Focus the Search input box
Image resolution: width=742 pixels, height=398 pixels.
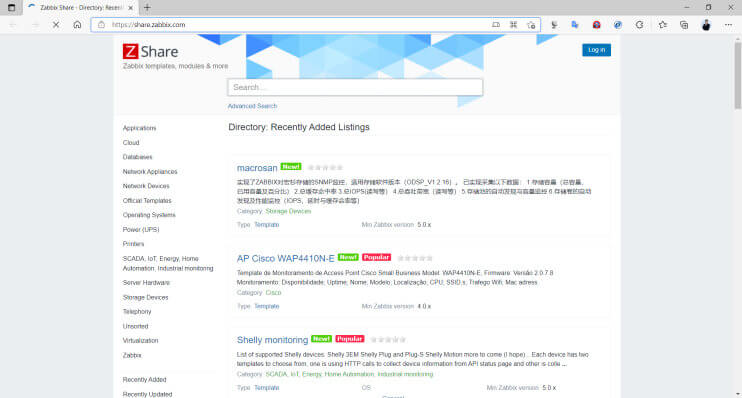[x=355, y=87]
